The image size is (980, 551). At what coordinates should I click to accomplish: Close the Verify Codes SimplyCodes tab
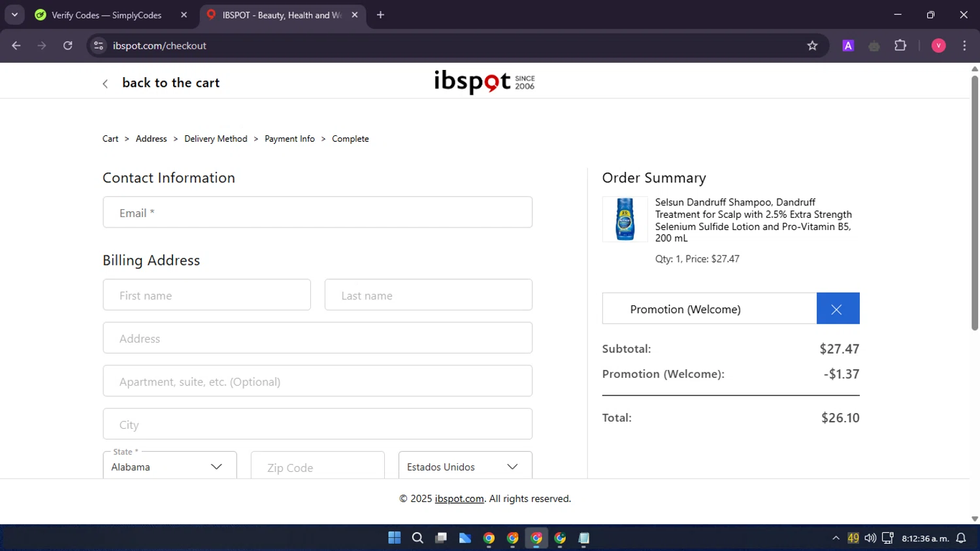(184, 15)
